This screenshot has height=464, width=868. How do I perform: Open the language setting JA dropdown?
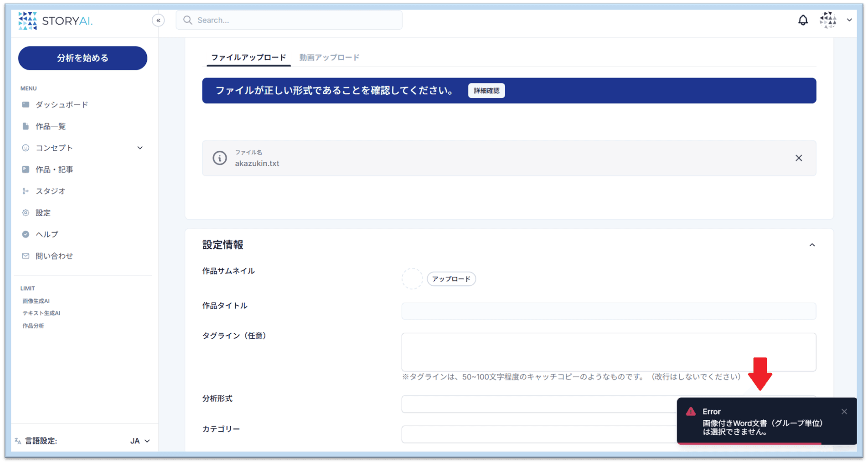click(x=140, y=441)
